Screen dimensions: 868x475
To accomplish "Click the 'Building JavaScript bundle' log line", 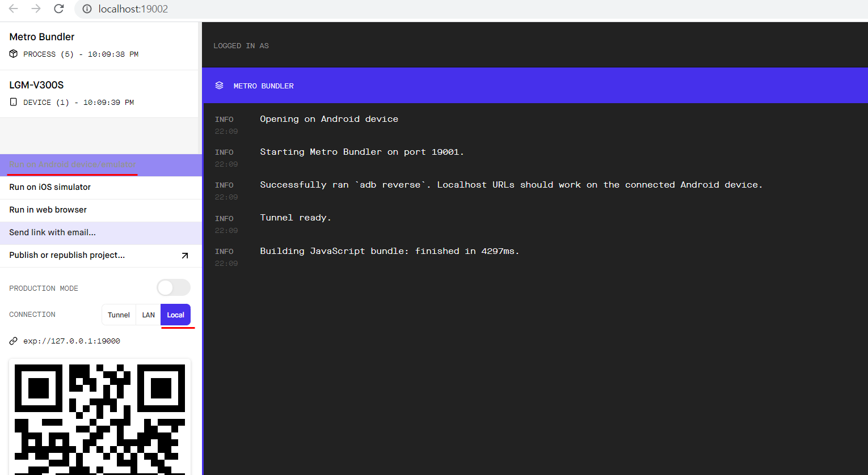I will pyautogui.click(x=390, y=251).
